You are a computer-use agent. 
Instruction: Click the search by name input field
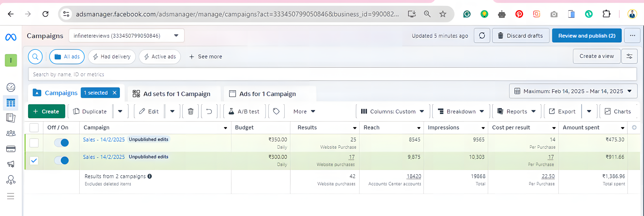332,74
